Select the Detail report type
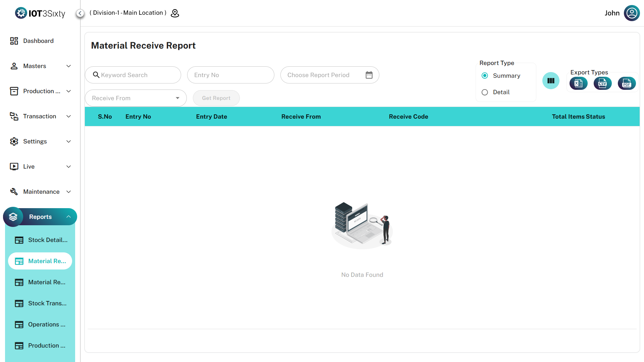Viewport: 644px width, 362px height. 485,92
